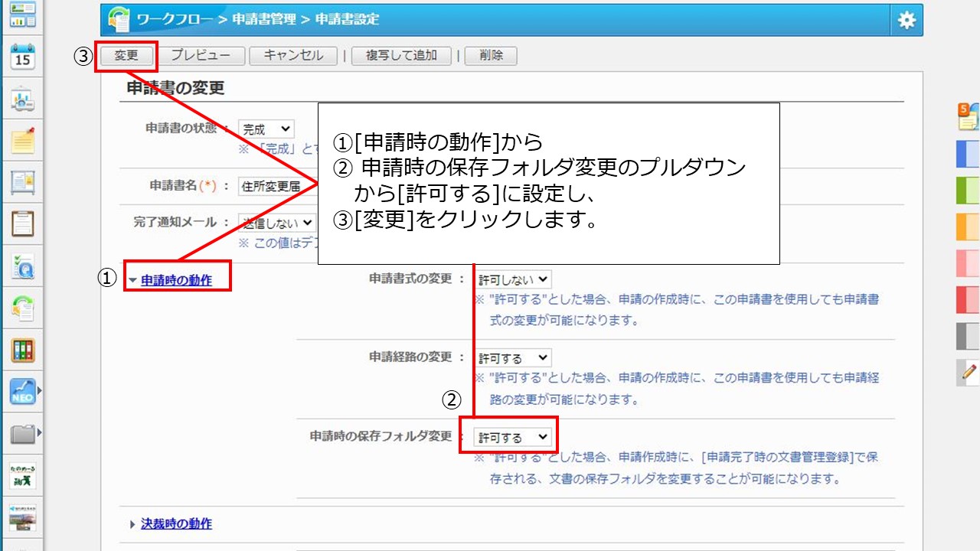Open the 申請時の保存フォルダ変更 dropdown
This screenshot has width=980, height=551.
click(x=513, y=437)
